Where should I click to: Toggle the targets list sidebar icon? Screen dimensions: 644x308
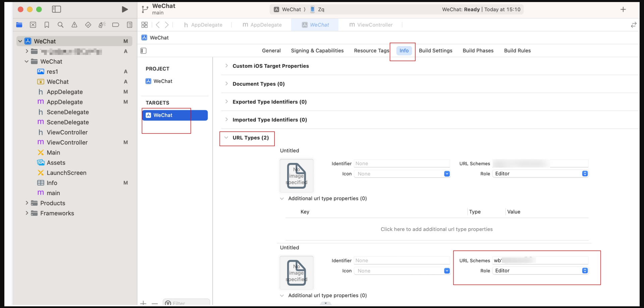(144, 51)
